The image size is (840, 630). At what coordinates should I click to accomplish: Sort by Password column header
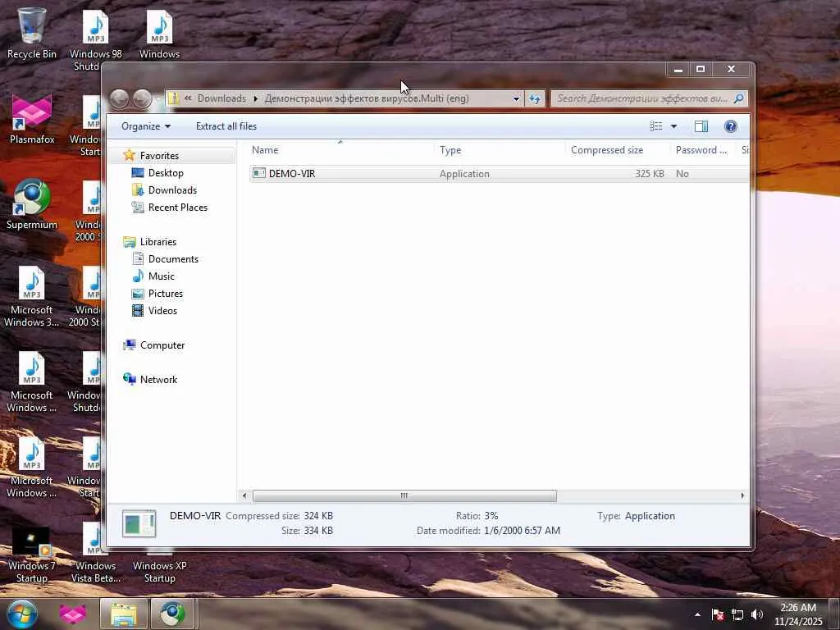703,151
